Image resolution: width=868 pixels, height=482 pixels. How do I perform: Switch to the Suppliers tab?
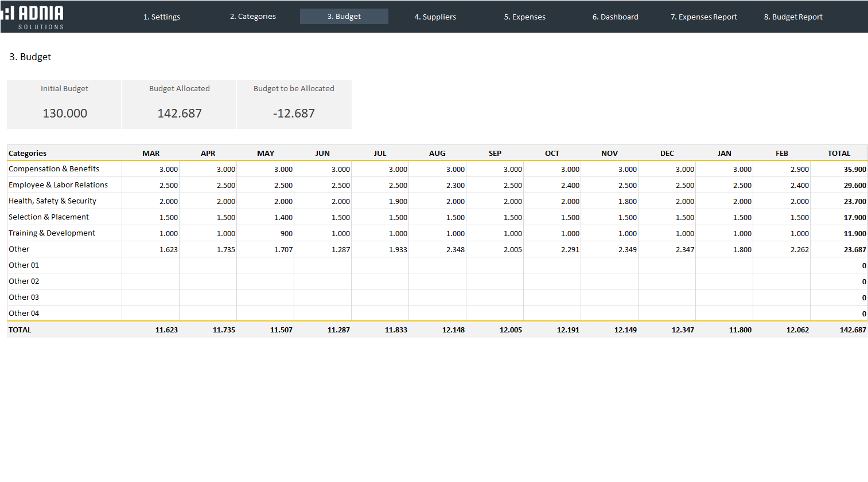(x=435, y=17)
